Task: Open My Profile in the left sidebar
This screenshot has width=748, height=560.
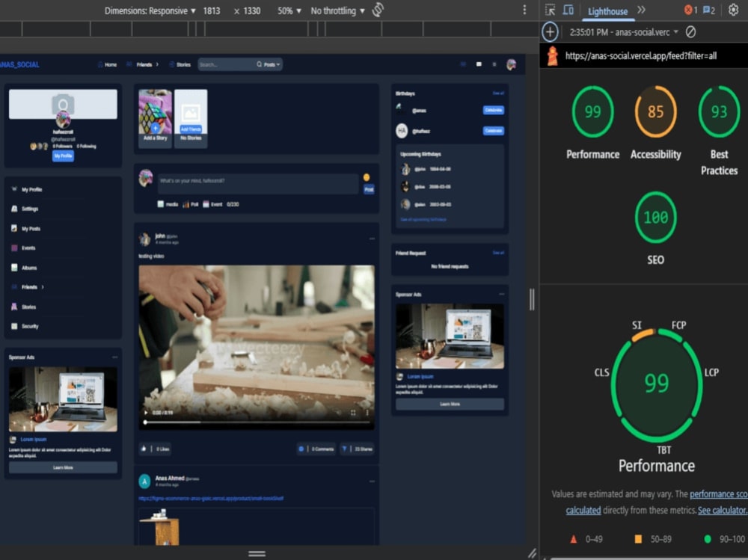Action: point(27,189)
